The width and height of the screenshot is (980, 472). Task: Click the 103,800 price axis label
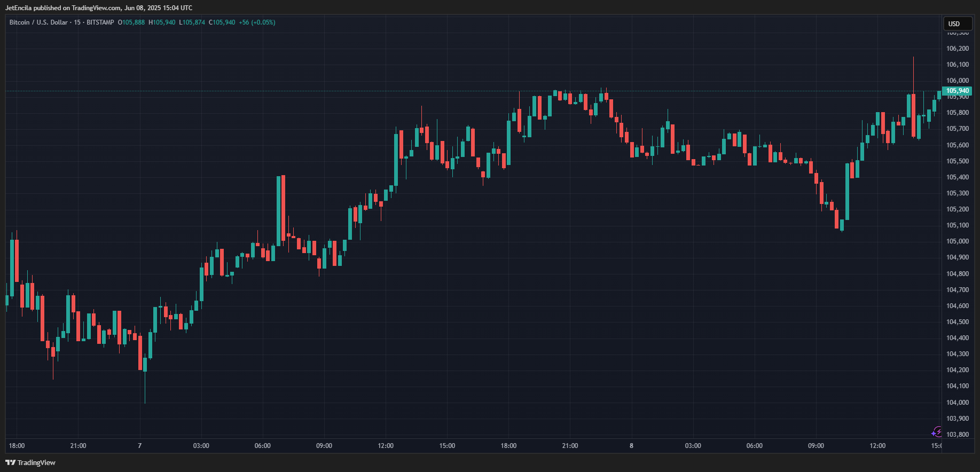pyautogui.click(x=957, y=435)
